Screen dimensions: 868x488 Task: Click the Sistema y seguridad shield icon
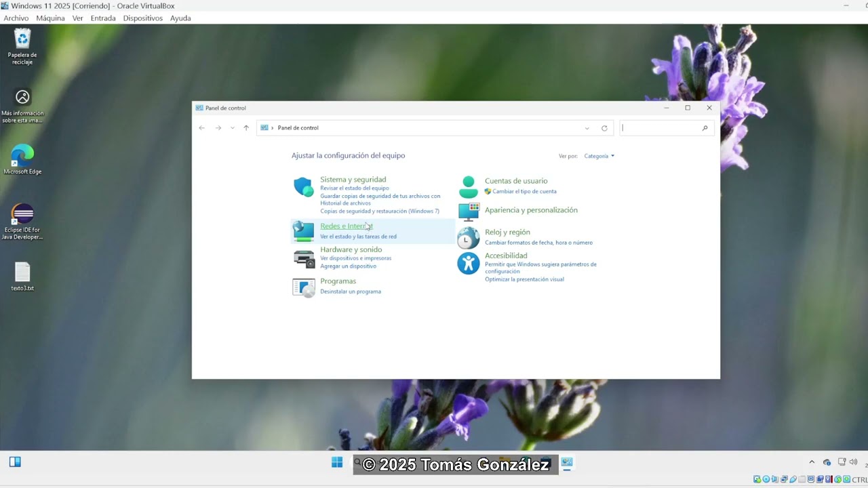pos(303,186)
